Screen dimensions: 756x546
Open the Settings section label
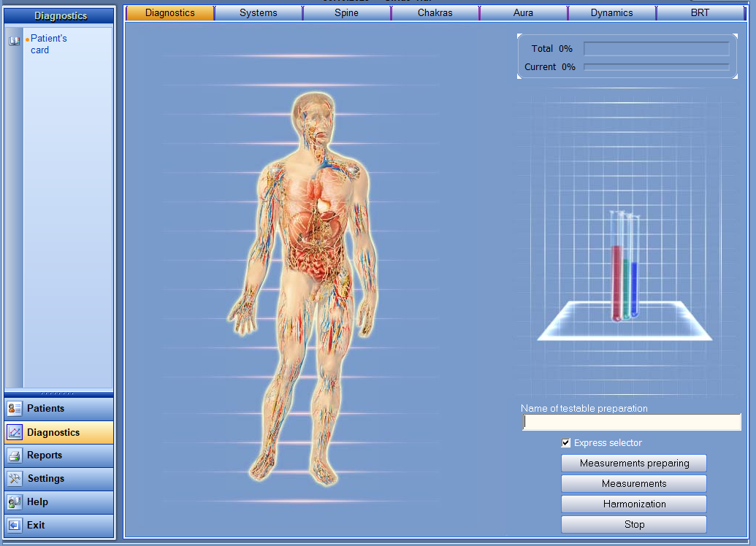(x=46, y=479)
